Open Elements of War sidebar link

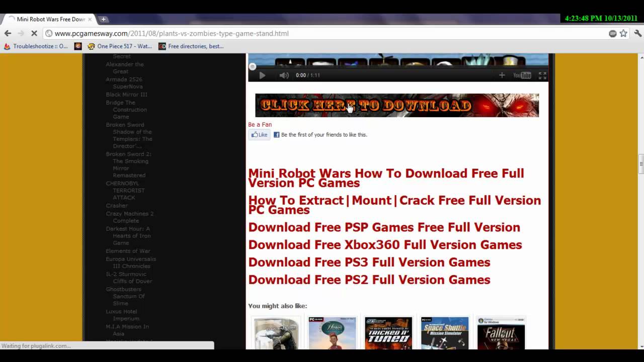[128, 251]
